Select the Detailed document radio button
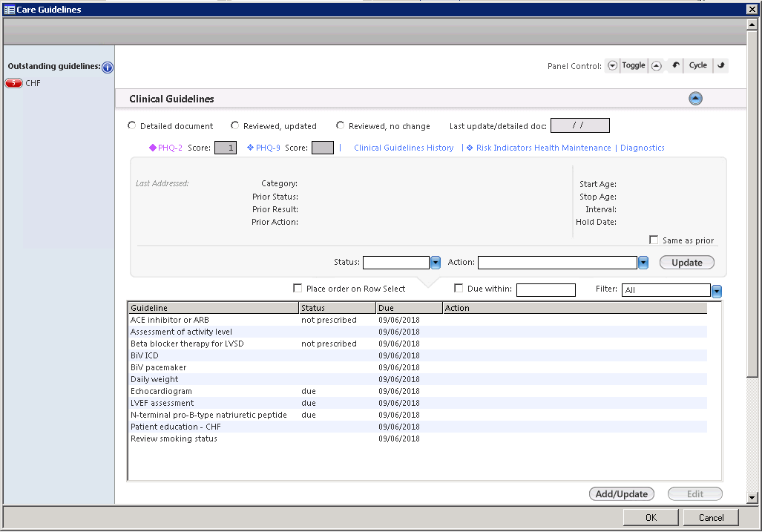 point(131,125)
